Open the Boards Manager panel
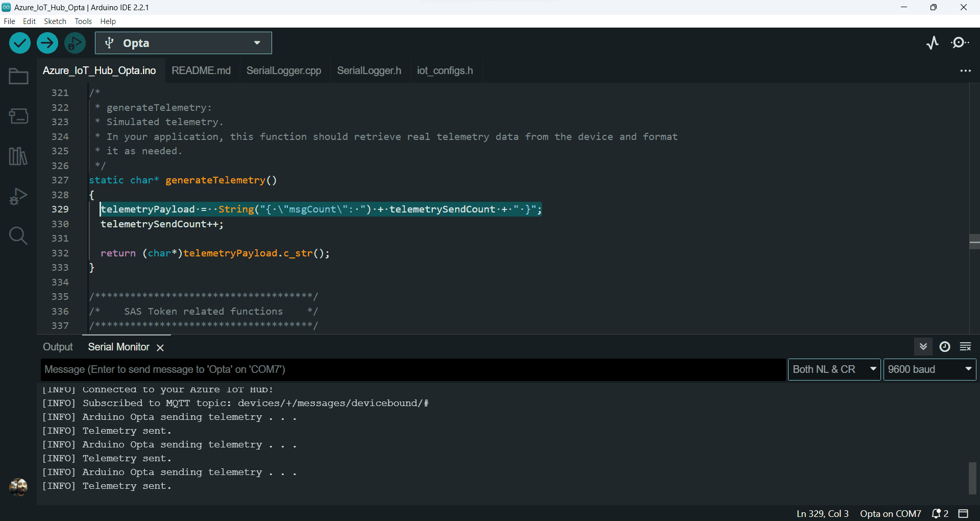 click(x=18, y=116)
